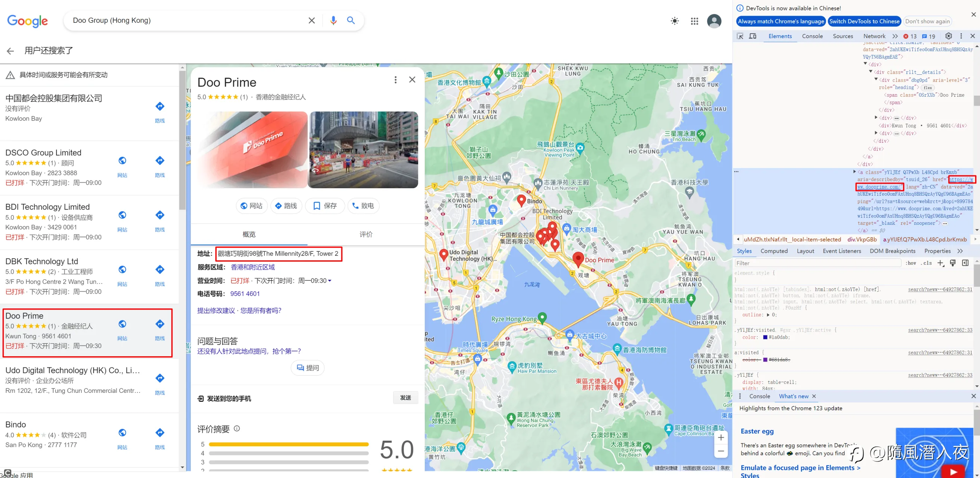Toggle Switch DevTools to Chinese button
This screenshot has width=980, height=478.
[865, 21]
